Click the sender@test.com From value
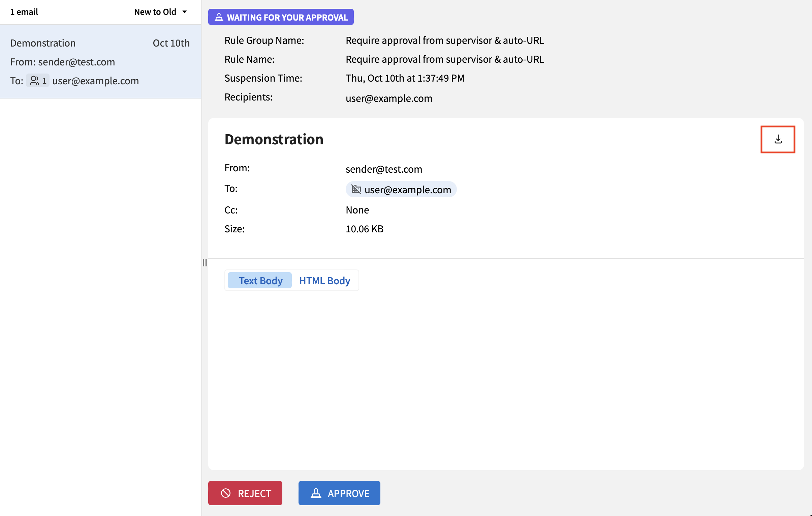The width and height of the screenshot is (812, 516). (x=384, y=169)
